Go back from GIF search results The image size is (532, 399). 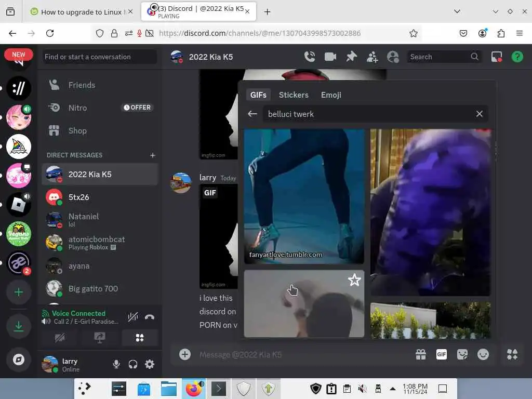pos(252,114)
